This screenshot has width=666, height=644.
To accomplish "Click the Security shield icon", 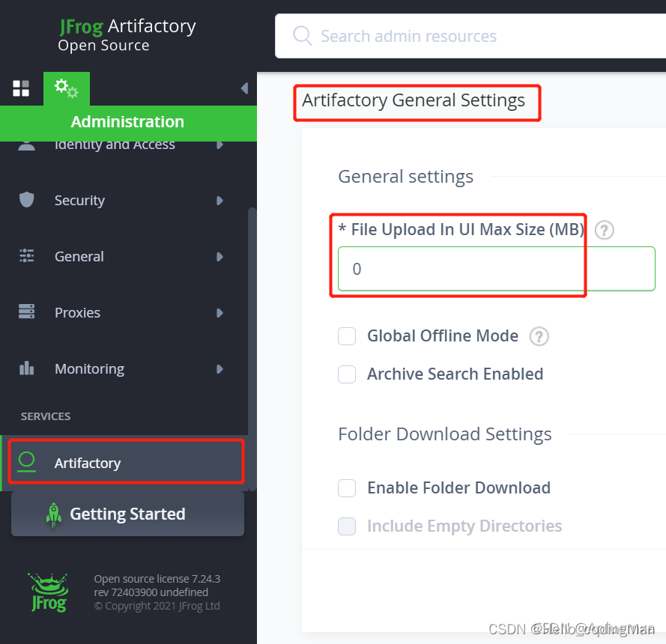I will point(26,200).
